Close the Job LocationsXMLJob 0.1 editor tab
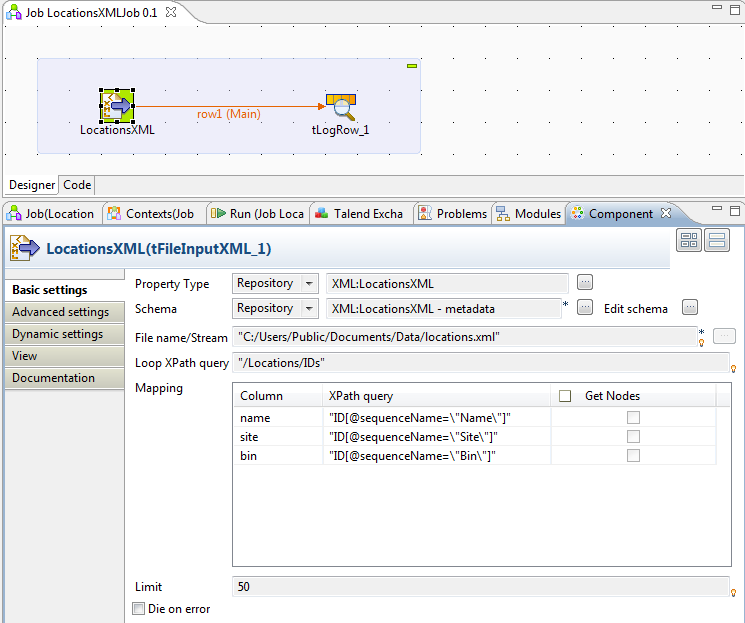745x623 pixels. [171, 12]
